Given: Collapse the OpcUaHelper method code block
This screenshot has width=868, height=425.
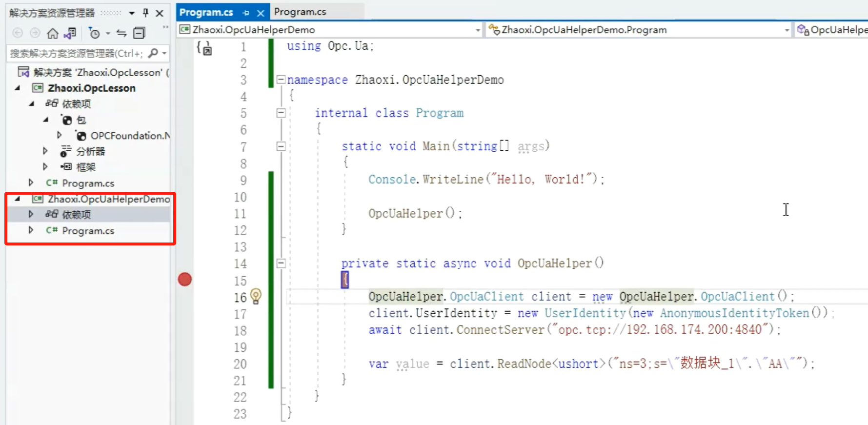Looking at the screenshot, I should click(281, 263).
